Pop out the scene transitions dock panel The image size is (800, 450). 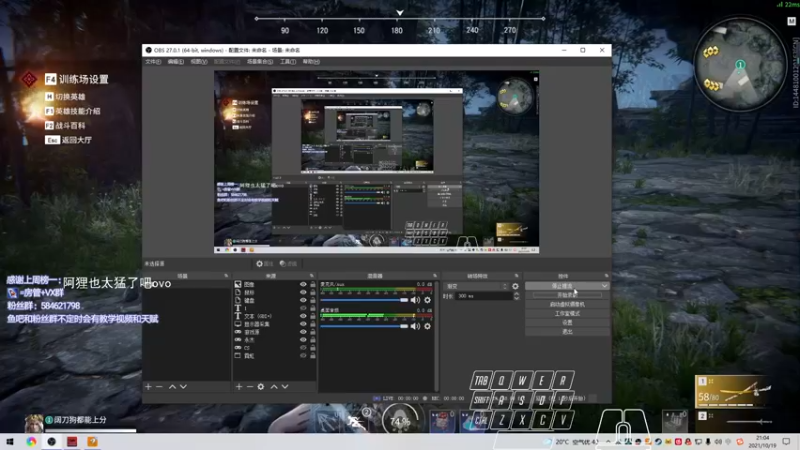click(516, 276)
